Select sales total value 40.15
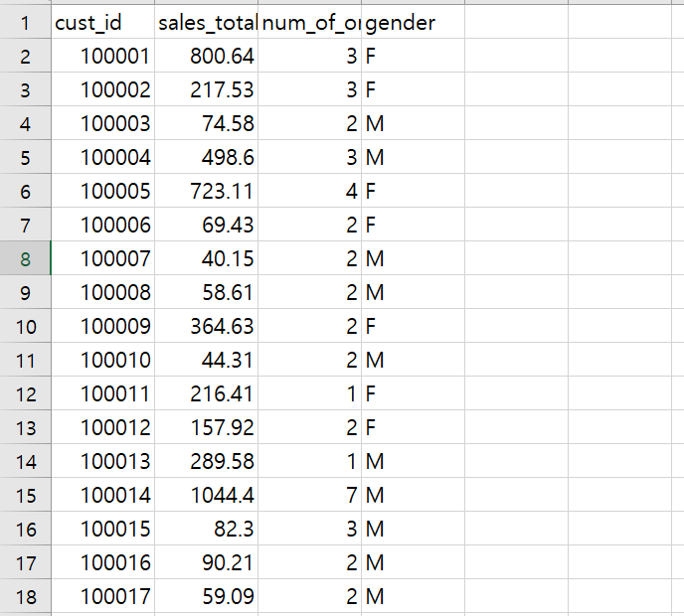Screen dimensions: 684x616 (x=207, y=258)
